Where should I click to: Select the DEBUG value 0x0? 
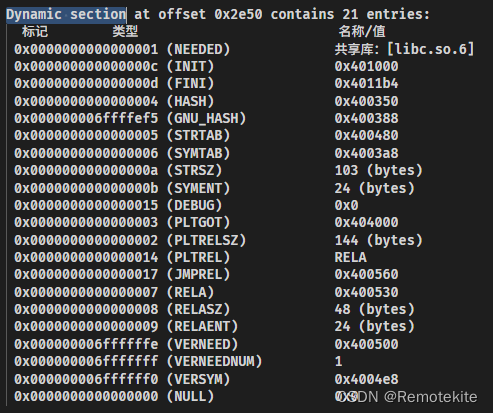click(346, 205)
